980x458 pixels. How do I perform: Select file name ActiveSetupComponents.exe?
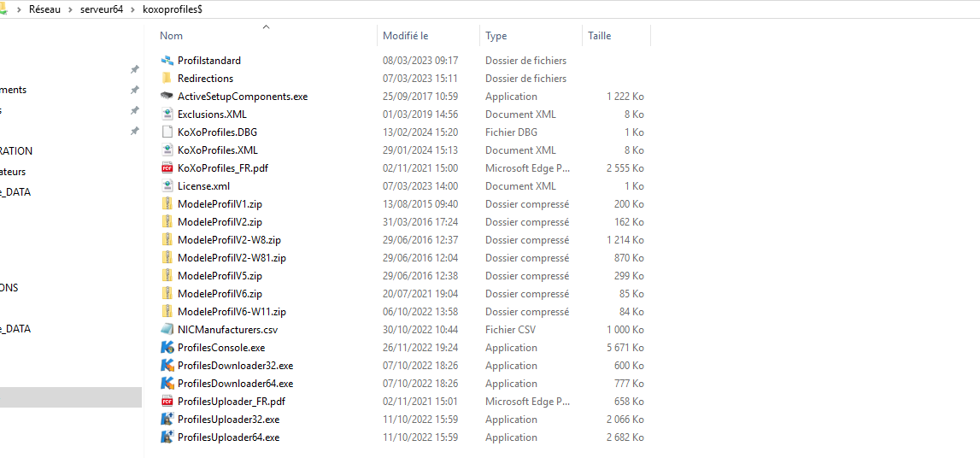click(x=243, y=97)
